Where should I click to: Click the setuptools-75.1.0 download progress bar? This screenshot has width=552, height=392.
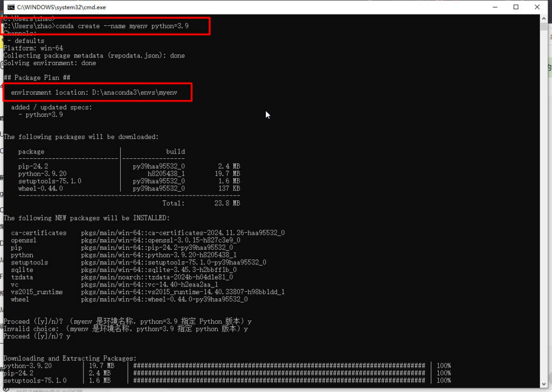281,380
